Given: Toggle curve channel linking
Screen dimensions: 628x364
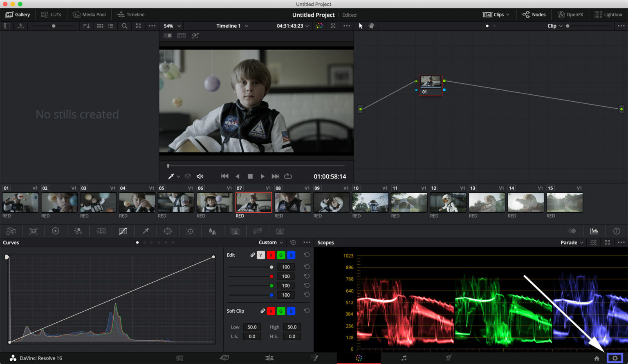Looking at the screenshot, I should click(252, 255).
